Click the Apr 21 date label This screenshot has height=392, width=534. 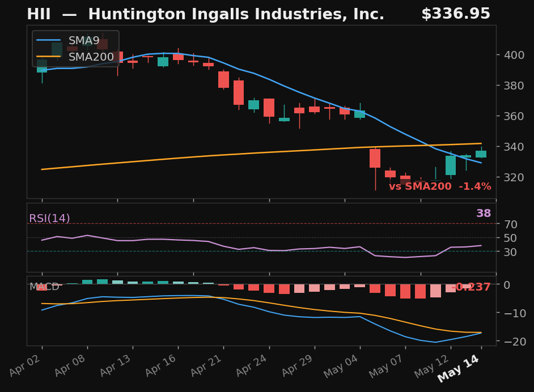pyautogui.click(x=207, y=365)
